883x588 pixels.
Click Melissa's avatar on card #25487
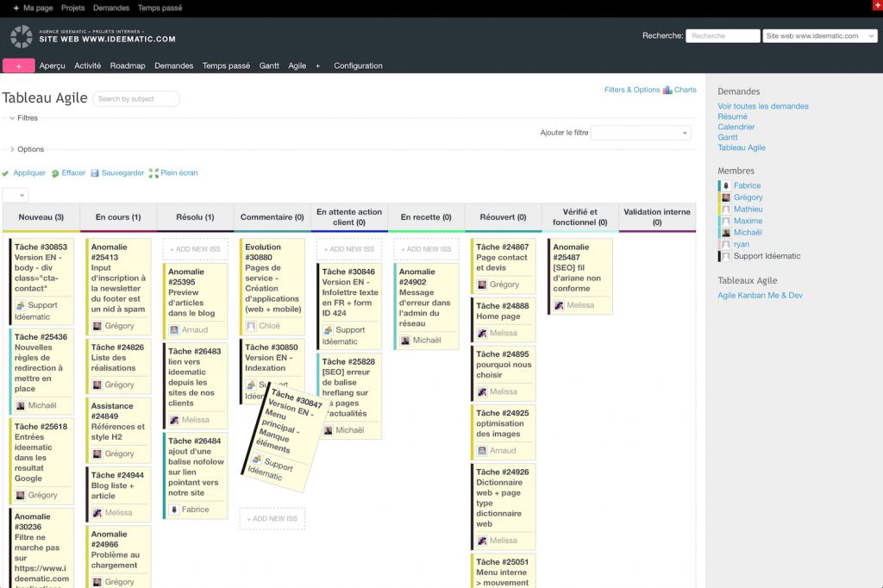pos(559,305)
